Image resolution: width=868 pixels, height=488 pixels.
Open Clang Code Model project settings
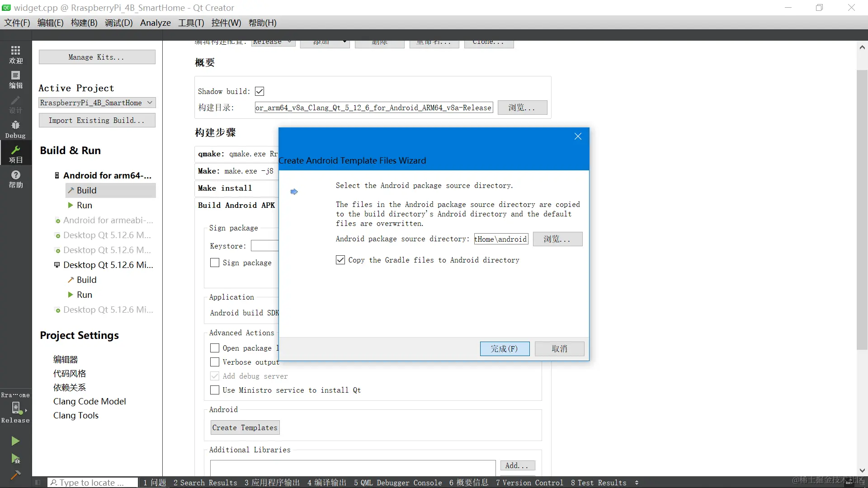[x=90, y=401]
